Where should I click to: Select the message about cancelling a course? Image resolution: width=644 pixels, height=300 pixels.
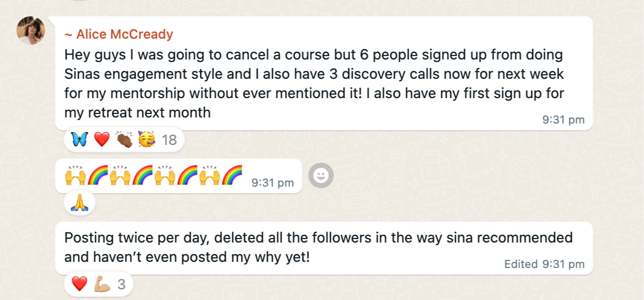pyautogui.click(x=315, y=83)
